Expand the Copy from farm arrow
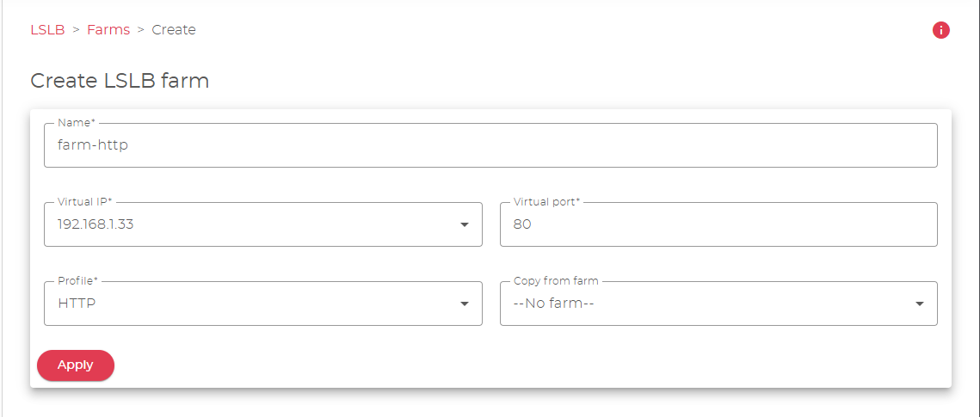 (920, 304)
